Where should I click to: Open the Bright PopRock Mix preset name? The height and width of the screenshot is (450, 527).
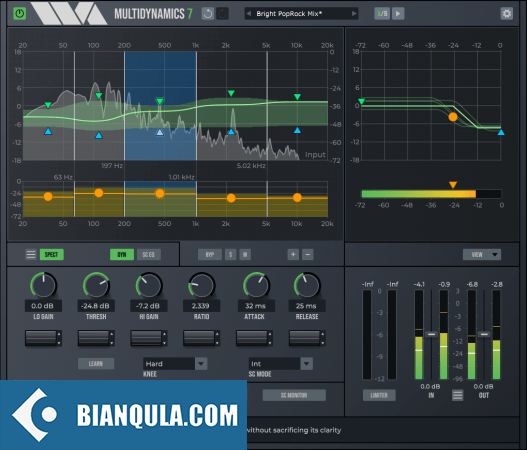pos(289,14)
